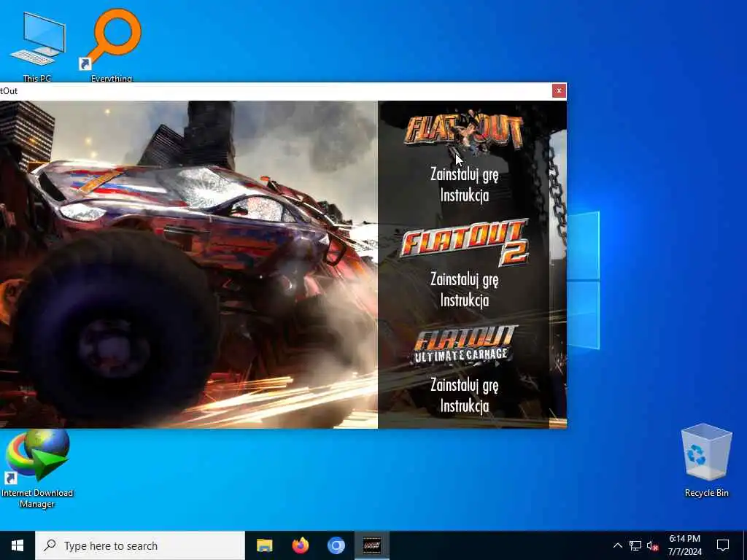Screen dimensions: 747x560
Task: Click the FlatOut 2 logo
Action: [x=465, y=242]
